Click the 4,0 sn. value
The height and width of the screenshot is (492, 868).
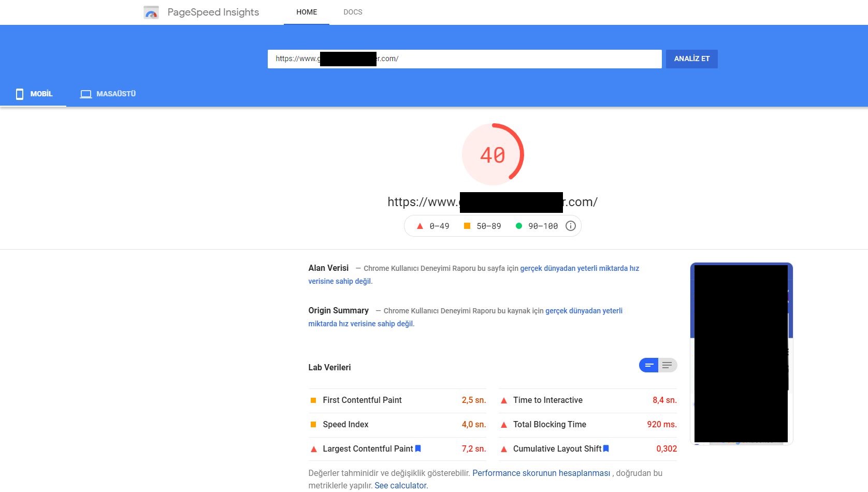pos(474,425)
